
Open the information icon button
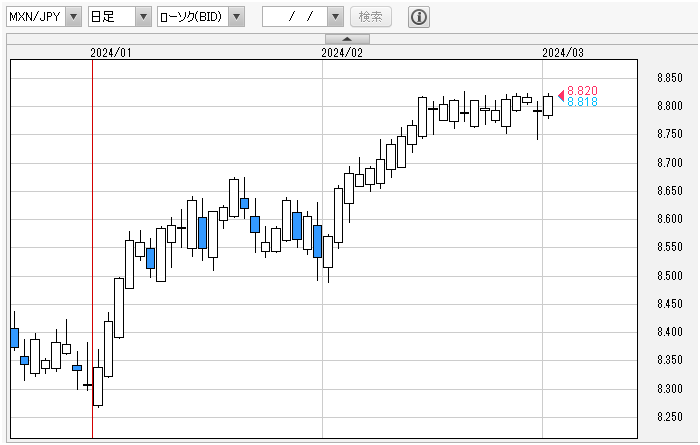[419, 17]
